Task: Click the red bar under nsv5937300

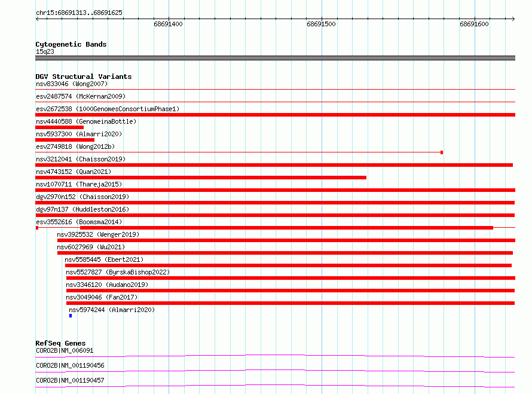Action: point(65,140)
